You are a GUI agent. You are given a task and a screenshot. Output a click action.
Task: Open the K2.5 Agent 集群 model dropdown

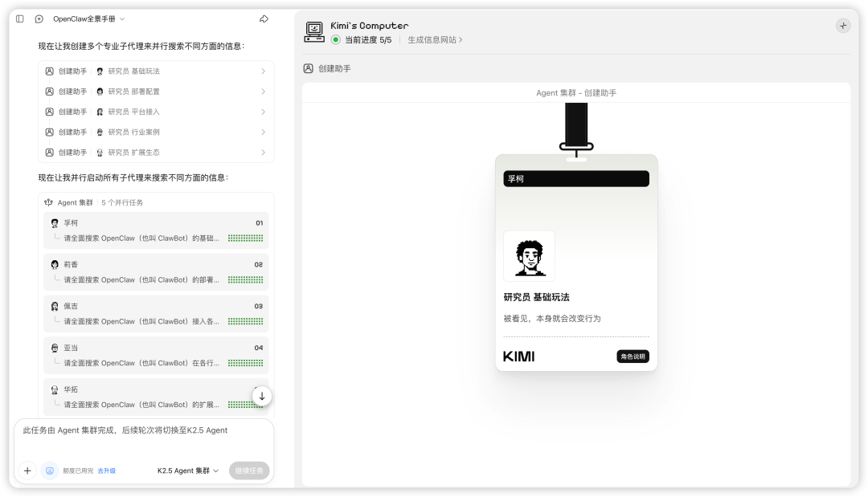pos(188,471)
